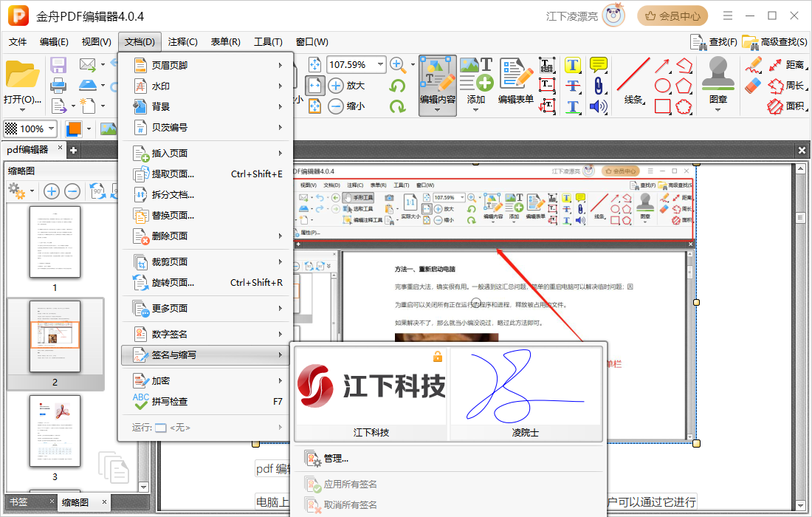Click the 会员中心 member center button
Image resolution: width=812 pixels, height=517 pixels.
coord(672,16)
